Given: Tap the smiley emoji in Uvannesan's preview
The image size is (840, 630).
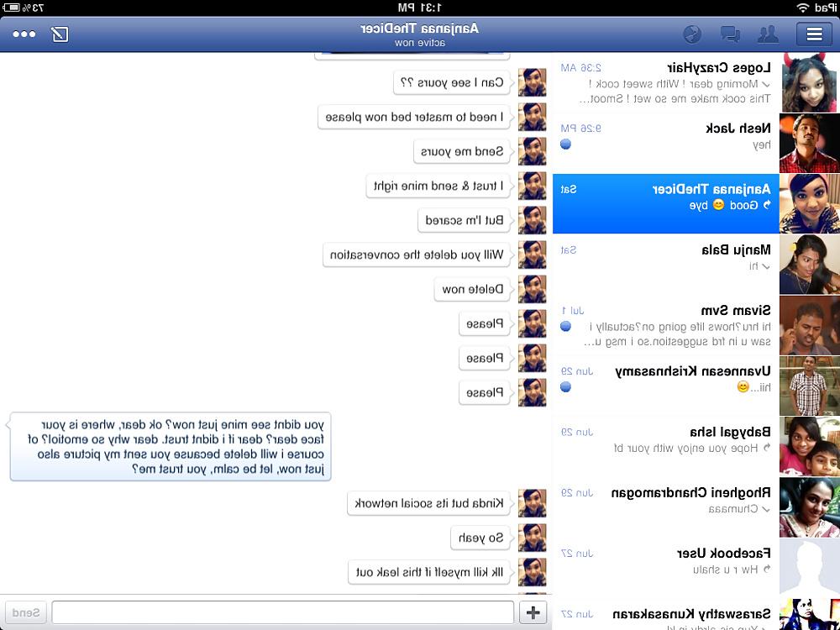Looking at the screenshot, I should click(743, 386).
